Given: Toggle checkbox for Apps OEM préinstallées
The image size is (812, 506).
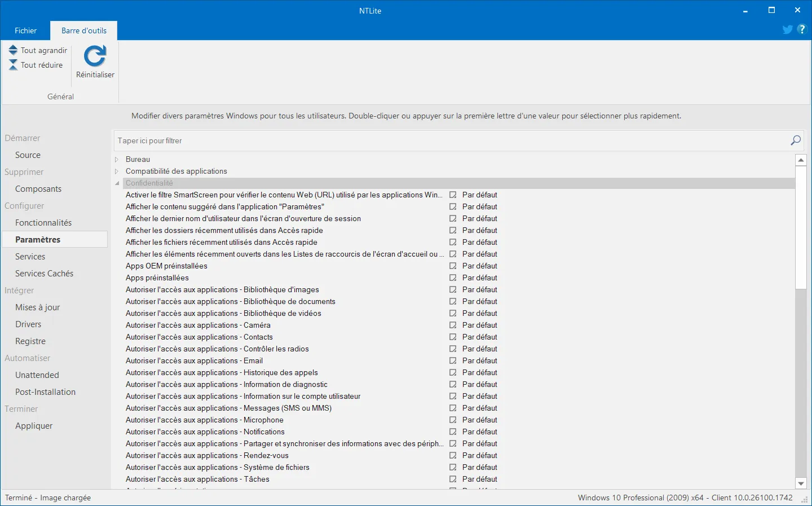Looking at the screenshot, I should [453, 266].
